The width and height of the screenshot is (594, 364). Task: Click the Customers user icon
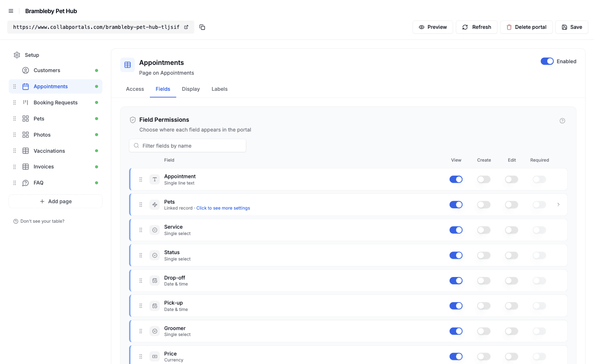click(25, 70)
